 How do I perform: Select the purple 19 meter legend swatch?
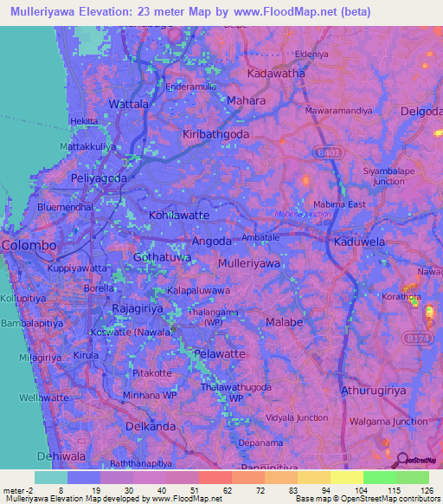click(117, 477)
